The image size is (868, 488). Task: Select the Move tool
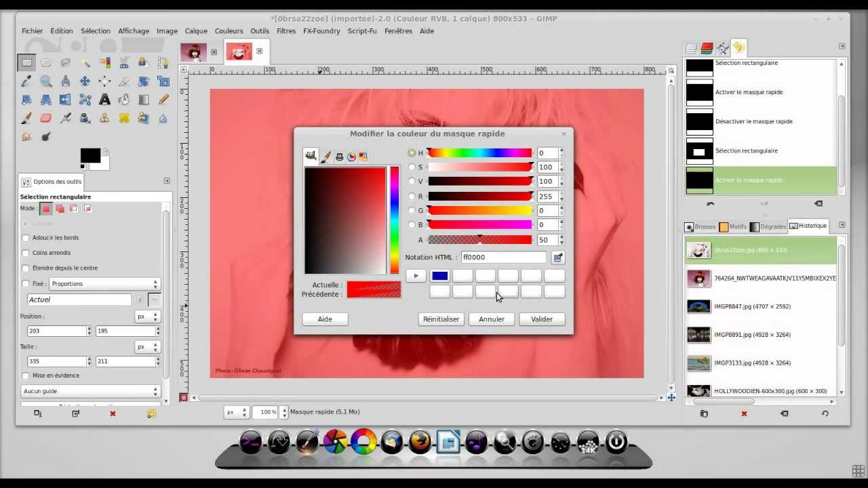[x=85, y=81]
